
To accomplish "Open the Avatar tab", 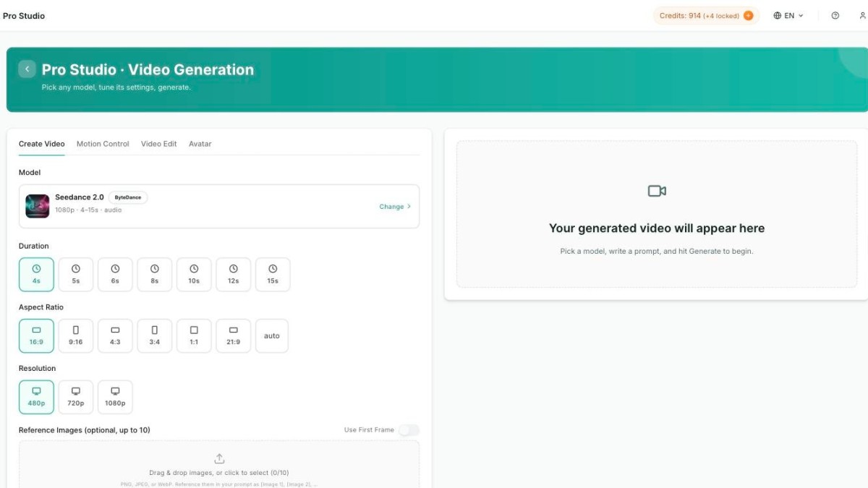I will coord(200,144).
